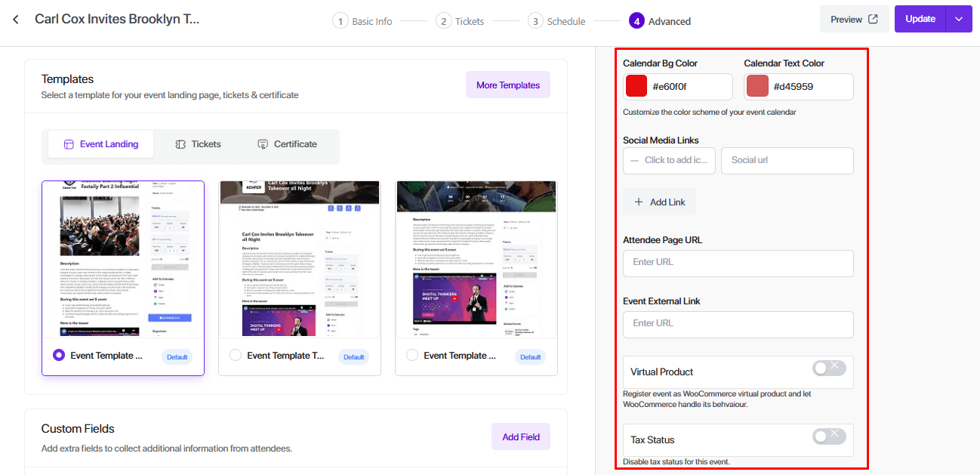Image resolution: width=980 pixels, height=475 pixels.
Task: Click the Add Link plus button
Action: coord(659,202)
